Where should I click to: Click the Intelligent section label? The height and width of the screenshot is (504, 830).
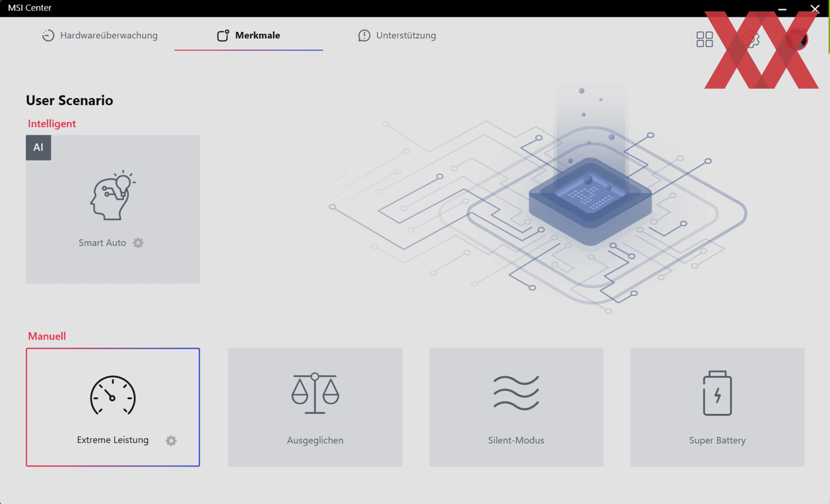pyautogui.click(x=52, y=124)
